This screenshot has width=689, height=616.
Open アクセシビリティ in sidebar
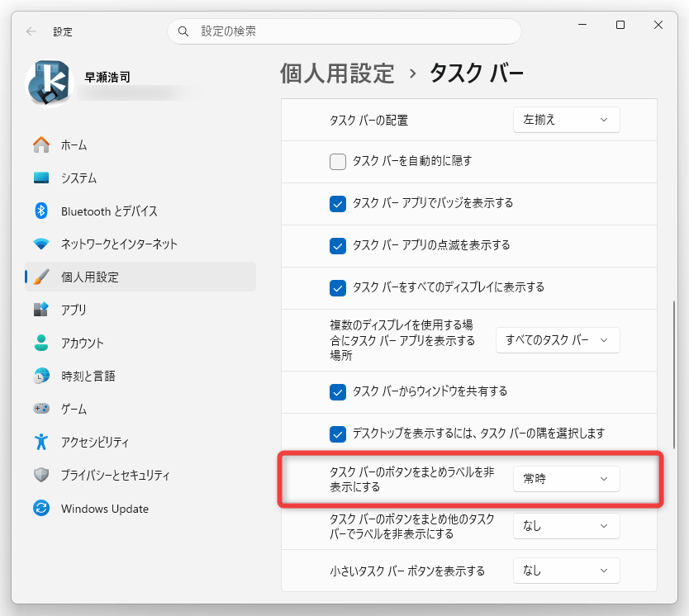pos(140,442)
